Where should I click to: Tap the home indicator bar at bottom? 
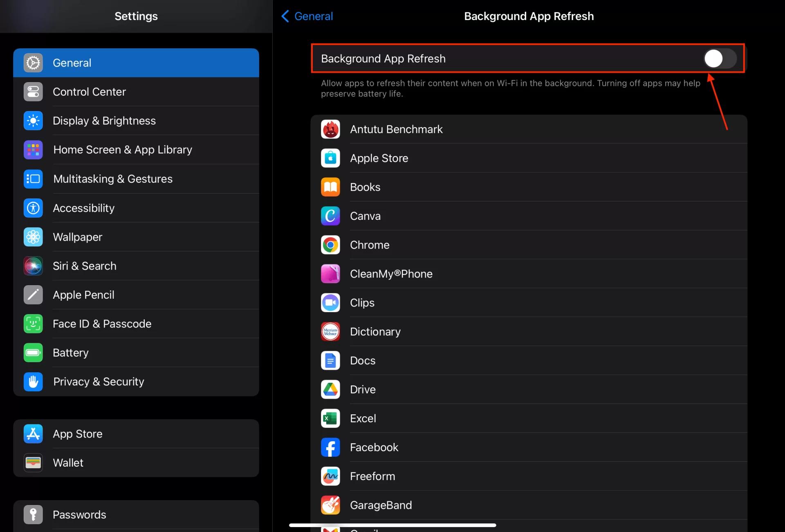pos(392,525)
